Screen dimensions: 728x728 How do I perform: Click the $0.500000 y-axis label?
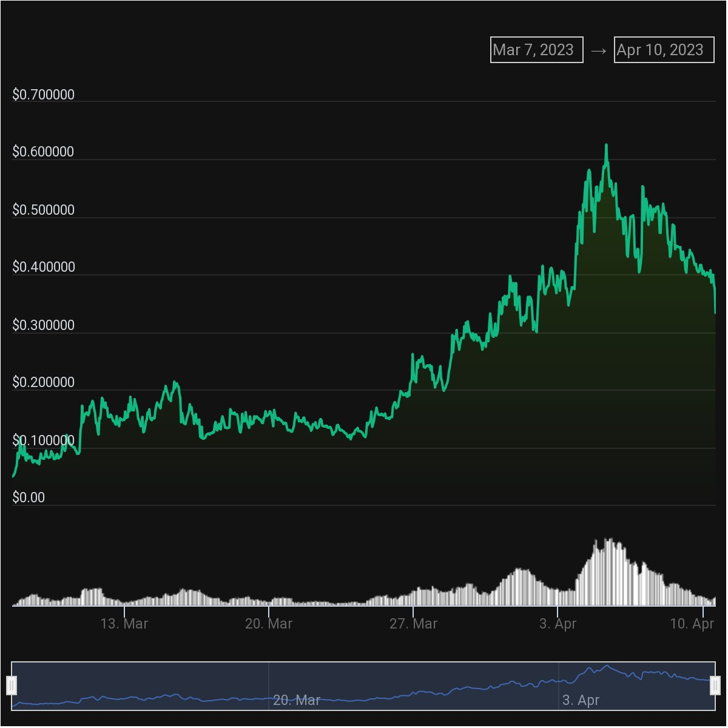(x=44, y=210)
